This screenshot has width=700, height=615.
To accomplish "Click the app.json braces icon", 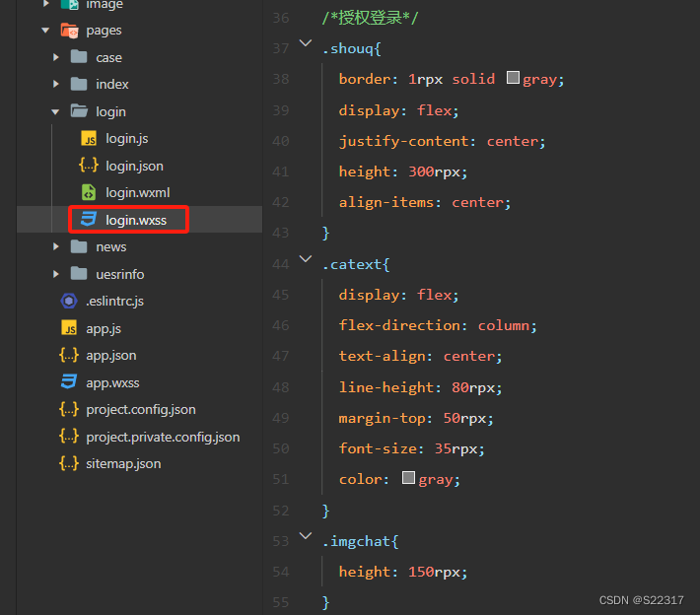I will (69, 355).
